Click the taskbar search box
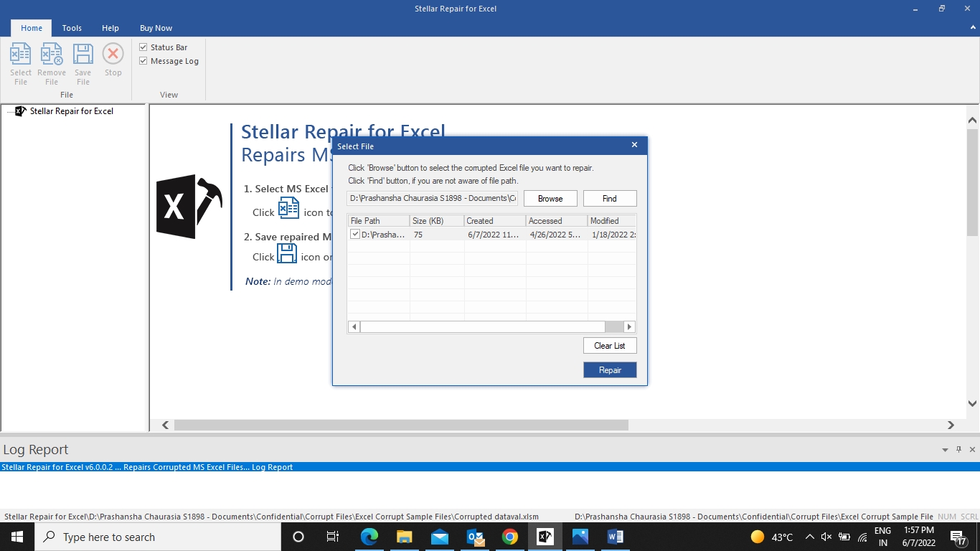Image resolution: width=980 pixels, height=551 pixels. pos(157,537)
